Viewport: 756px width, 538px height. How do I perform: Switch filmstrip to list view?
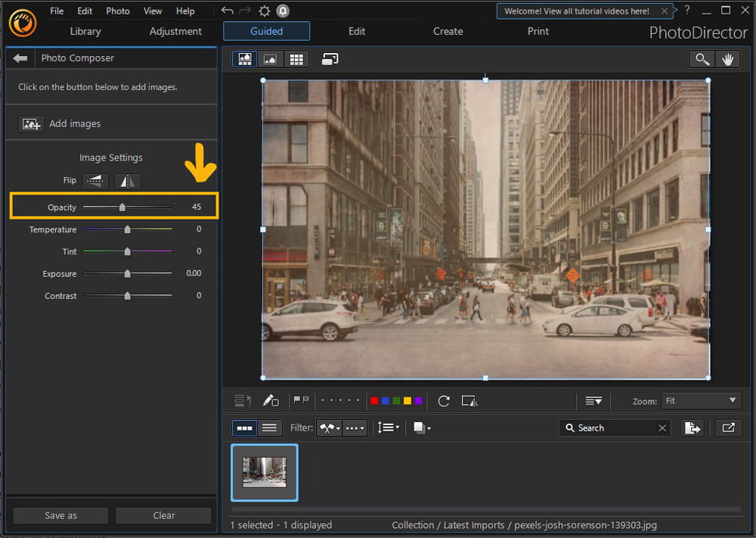[x=269, y=428]
